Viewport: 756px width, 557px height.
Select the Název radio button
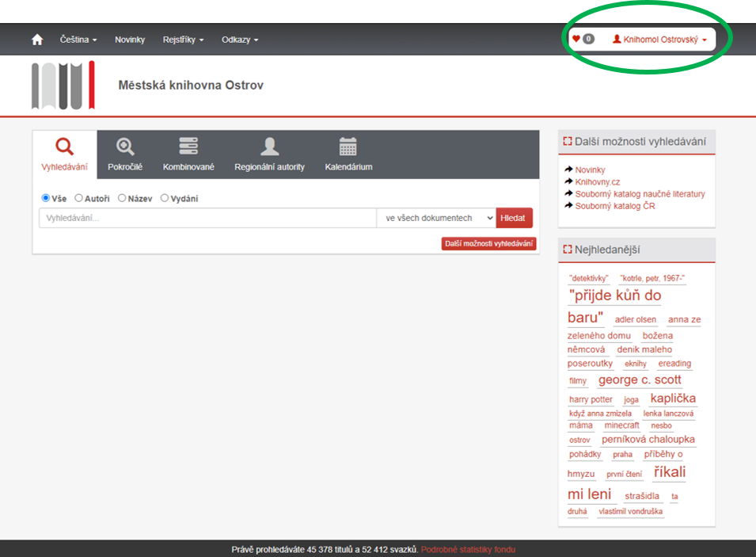[x=122, y=198]
